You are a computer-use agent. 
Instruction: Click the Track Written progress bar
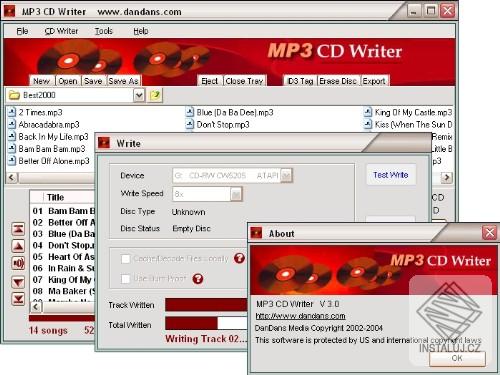pos(206,305)
